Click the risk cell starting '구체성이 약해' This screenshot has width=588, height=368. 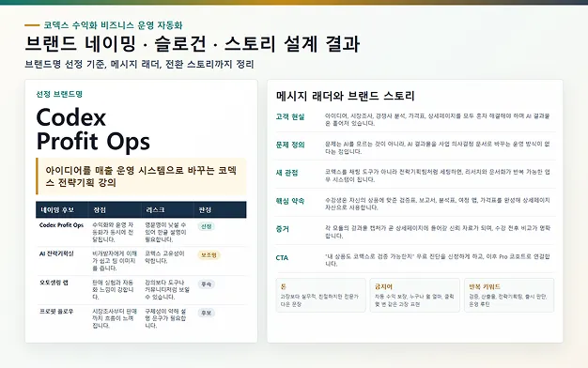(x=165, y=318)
